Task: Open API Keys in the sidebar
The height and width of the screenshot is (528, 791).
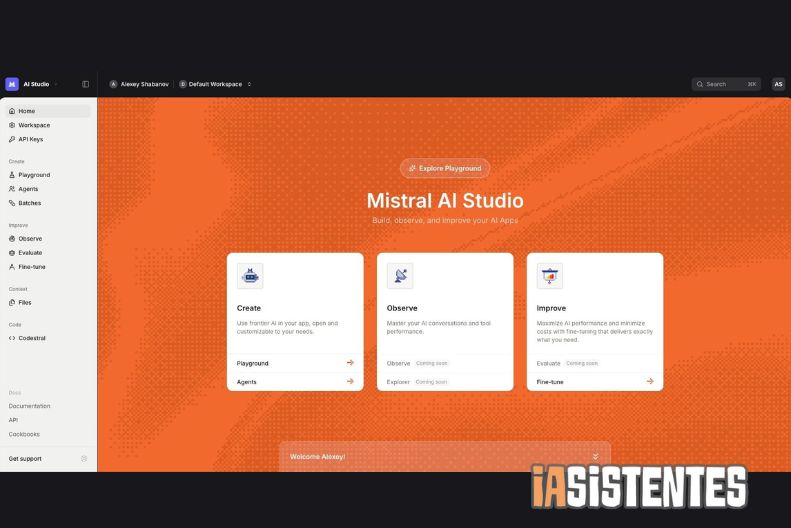Action: point(48,139)
